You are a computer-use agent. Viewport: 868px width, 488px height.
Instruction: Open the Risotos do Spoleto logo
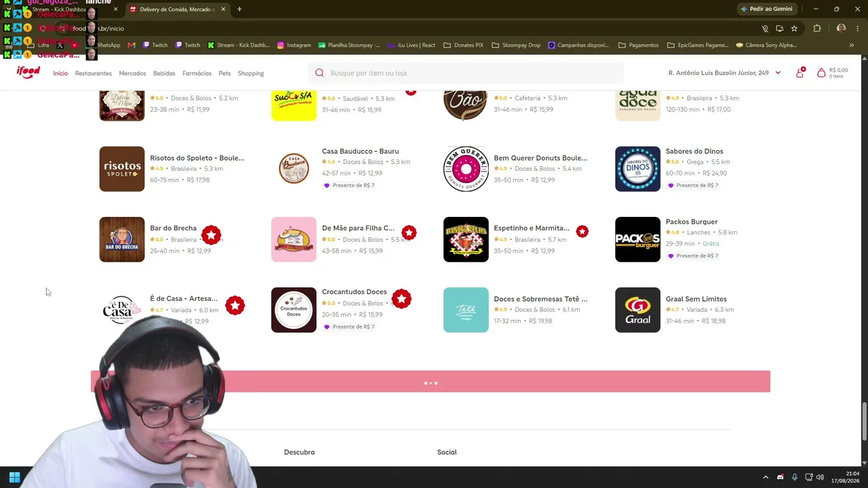click(122, 169)
